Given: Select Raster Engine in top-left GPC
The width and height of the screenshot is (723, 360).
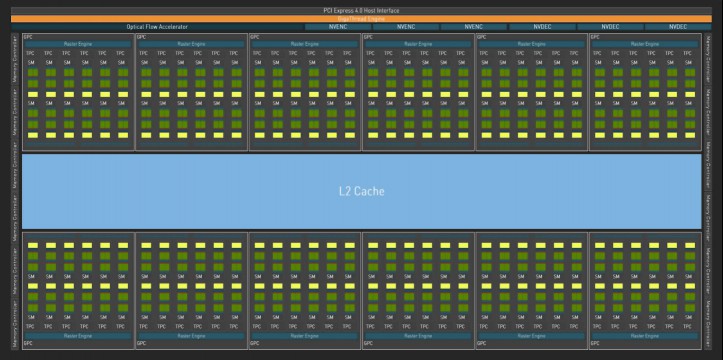Looking at the screenshot, I should point(77,44).
